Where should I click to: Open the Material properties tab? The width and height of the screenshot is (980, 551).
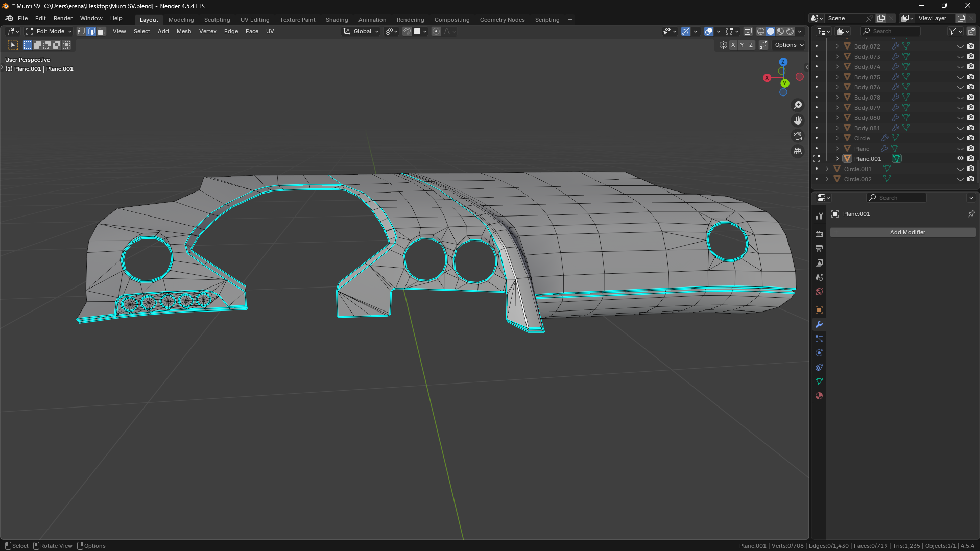[819, 396]
